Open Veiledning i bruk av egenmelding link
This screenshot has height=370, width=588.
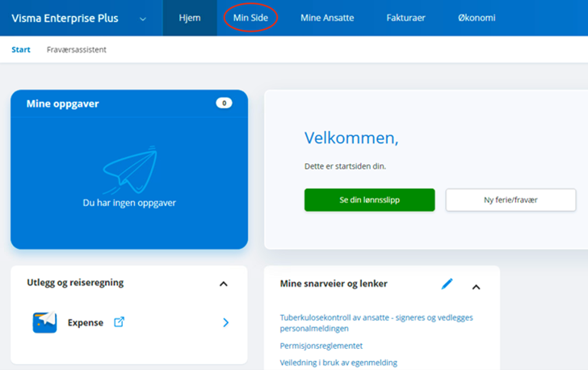point(338,363)
